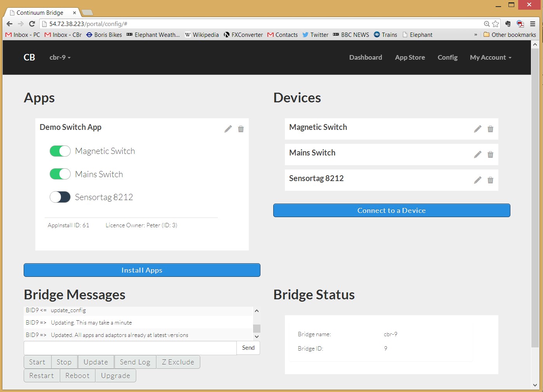The width and height of the screenshot is (543, 392).
Task: Go back with browser back arrow
Action: 9,24
